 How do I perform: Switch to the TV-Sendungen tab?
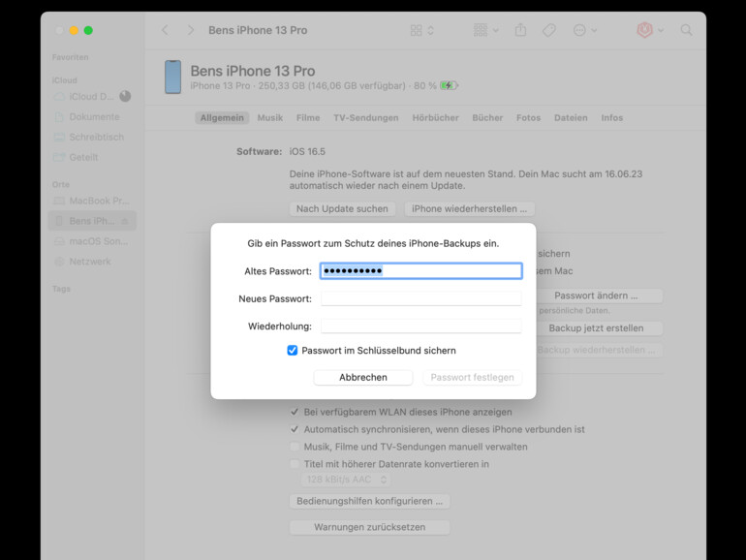click(366, 117)
